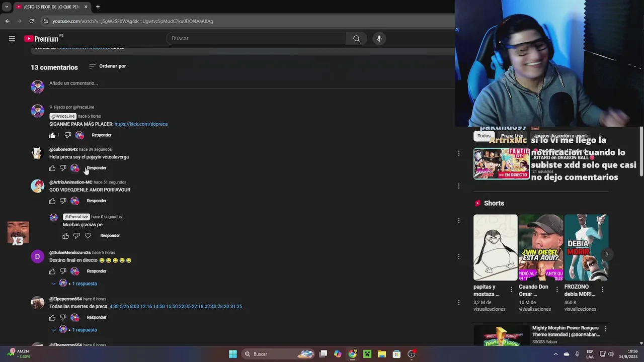The width and height of the screenshot is (644, 362).
Task: Reload the page
Action: click(x=31, y=21)
